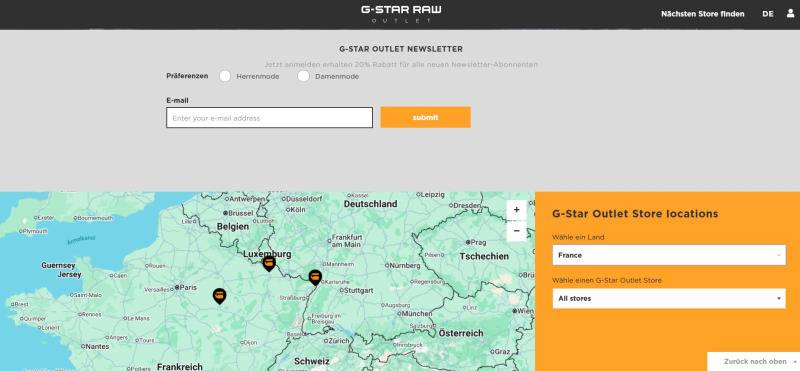800x371 pixels.
Task: Click the München label on the map
Action: 417,313
